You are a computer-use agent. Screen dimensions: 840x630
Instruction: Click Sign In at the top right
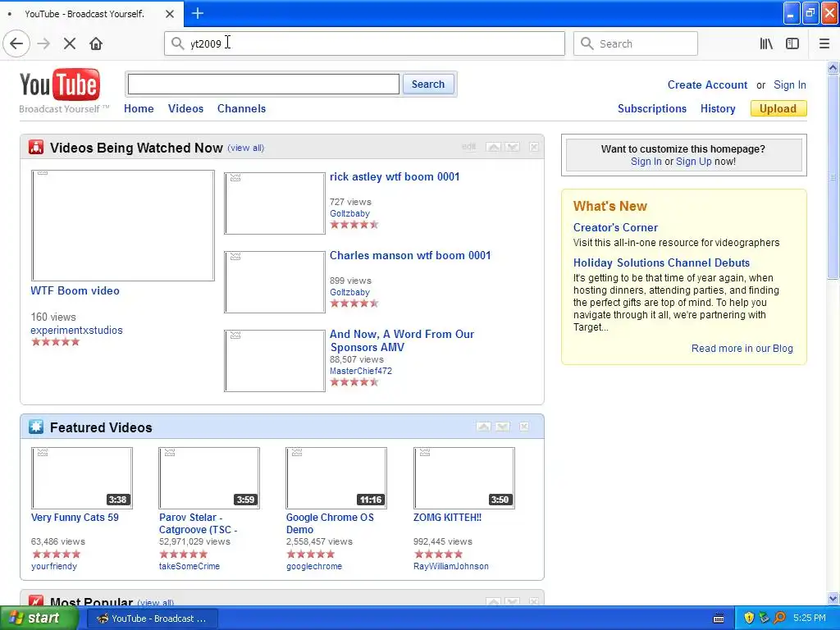click(790, 84)
